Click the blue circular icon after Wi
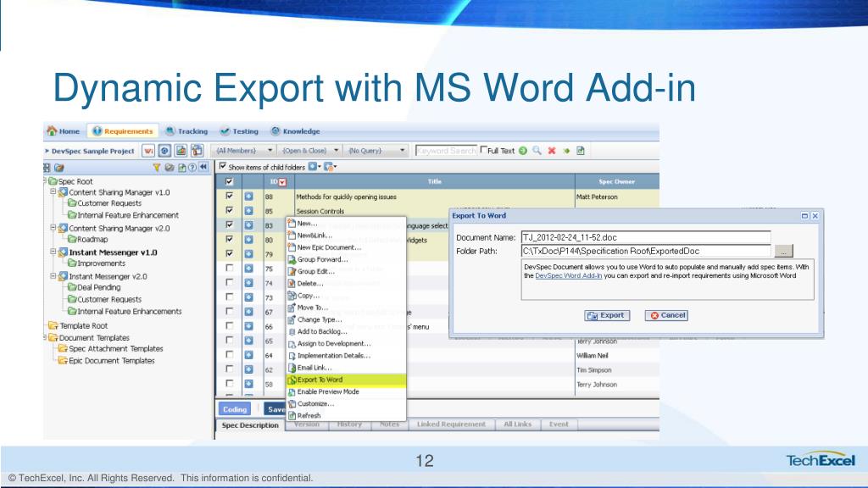Viewport: 868px width, 488px height. (164, 151)
